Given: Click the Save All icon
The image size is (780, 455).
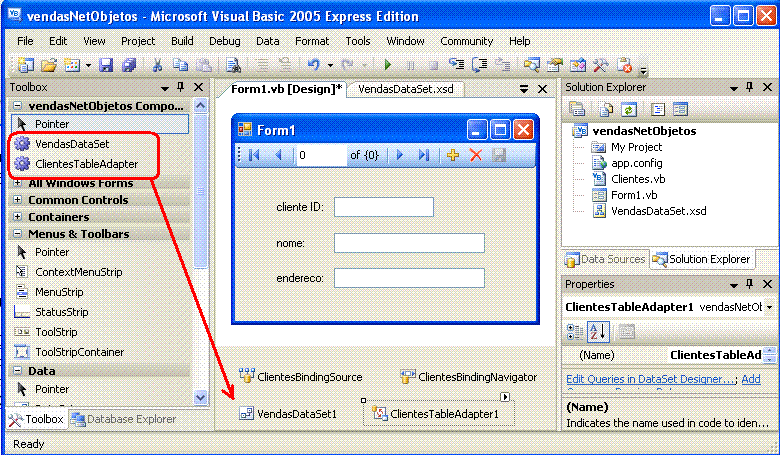Looking at the screenshot, I should [x=129, y=65].
